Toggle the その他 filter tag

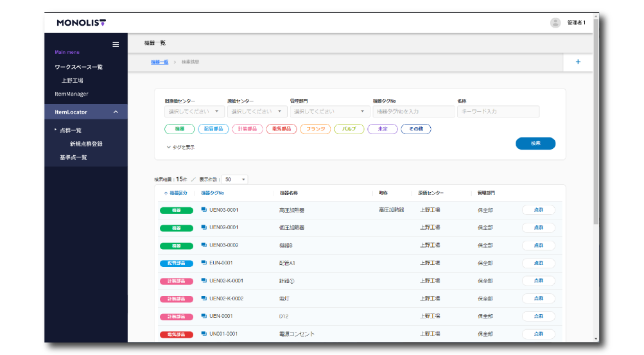416,129
